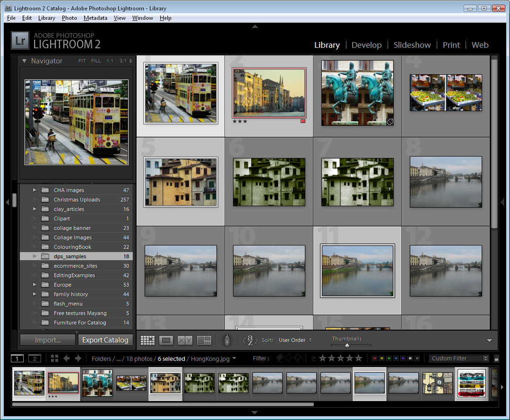Filter by yellow color label

[382, 358]
